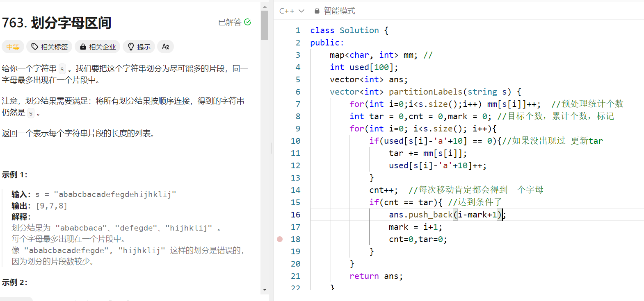This screenshot has height=301, width=644.
Task: Click the 'used[s[i]-'a'+10]++;' line
Action: click(x=438, y=165)
